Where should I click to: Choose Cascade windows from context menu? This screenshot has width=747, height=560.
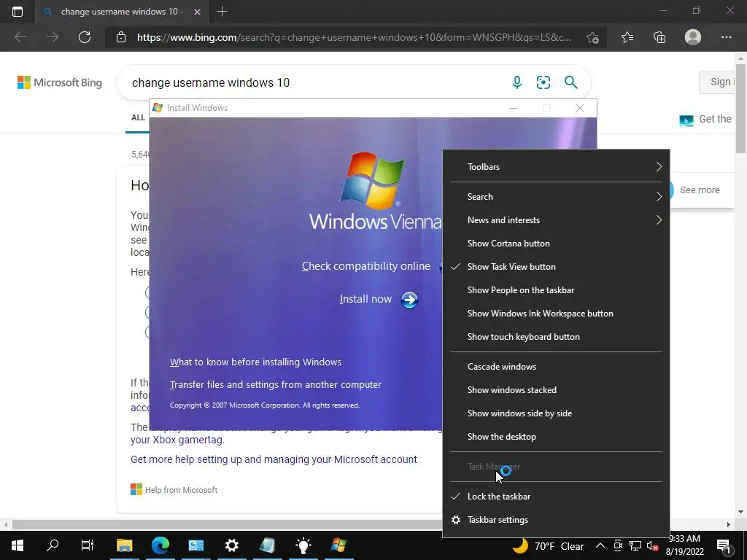(556, 367)
